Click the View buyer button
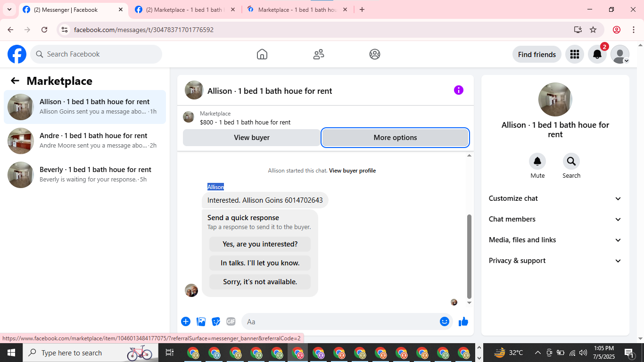The image size is (644, 362). coord(252,138)
